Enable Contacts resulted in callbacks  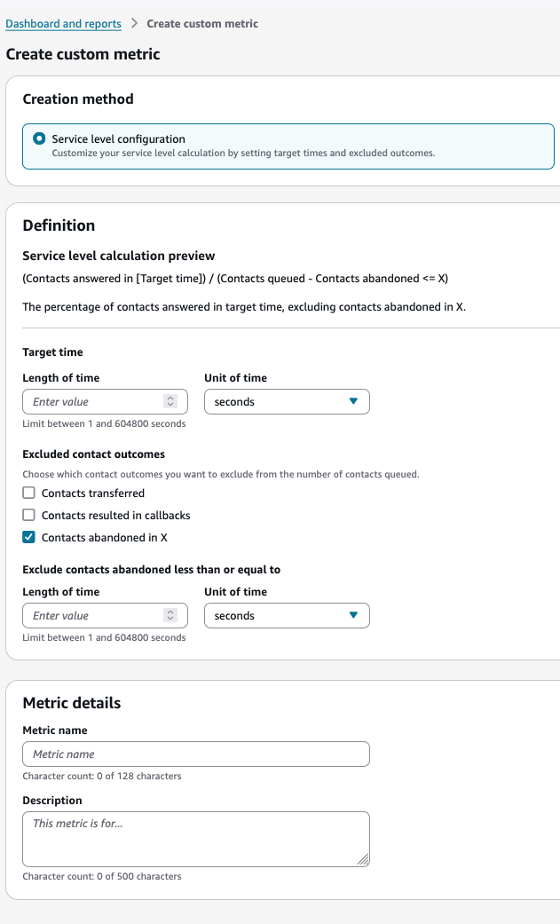(x=28, y=515)
